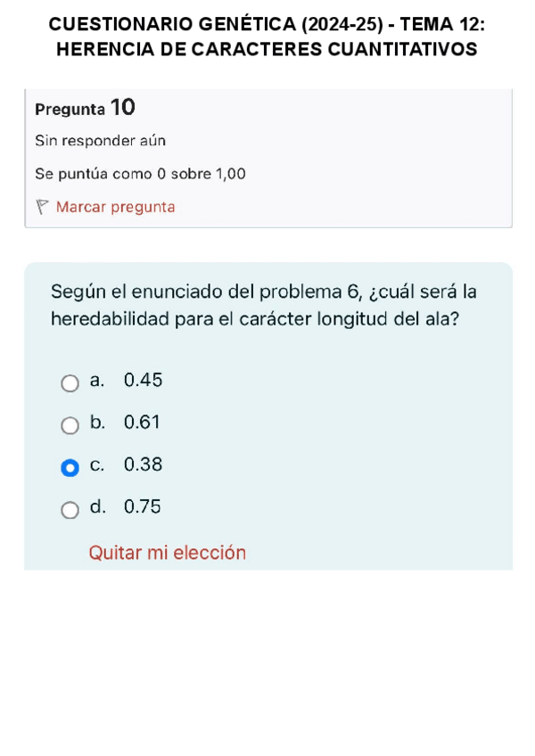The image size is (535, 756).
Task: Click the 0.38 answer value text
Action: point(144,464)
